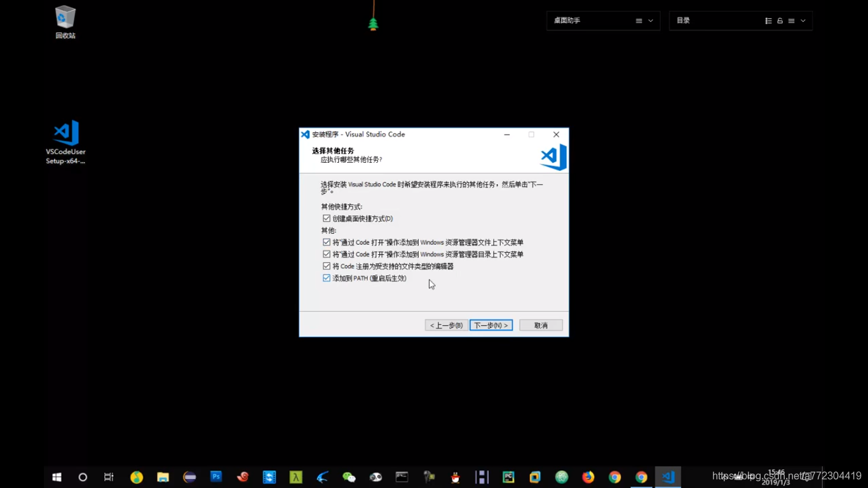
Task: Cancel the installer with 取消
Action: [x=541, y=325]
